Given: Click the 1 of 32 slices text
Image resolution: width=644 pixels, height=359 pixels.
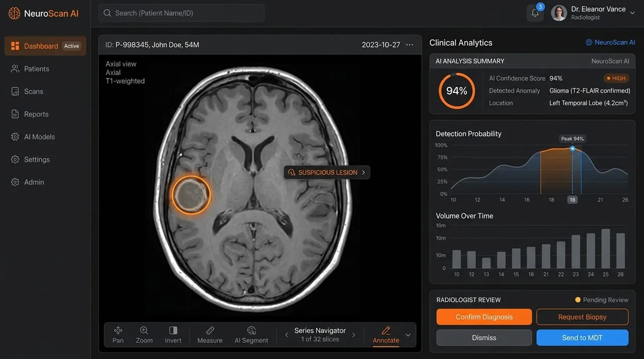Looking at the screenshot, I should coord(320,339).
